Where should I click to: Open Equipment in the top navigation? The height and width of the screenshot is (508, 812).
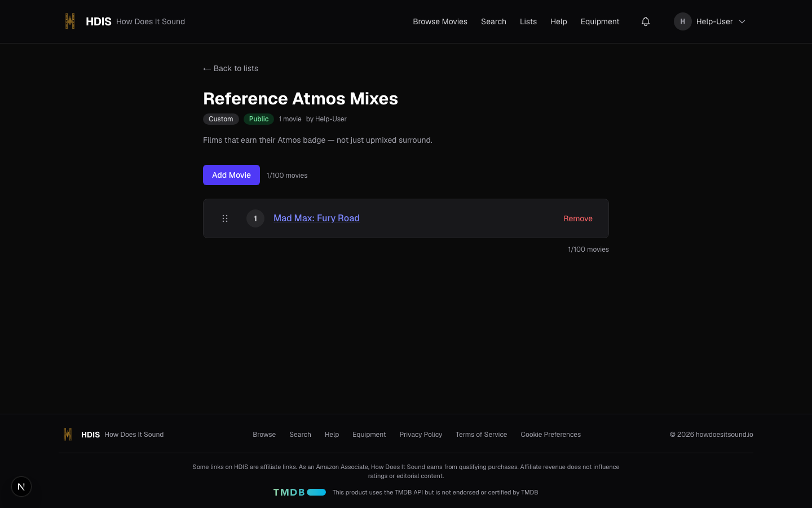[600, 21]
